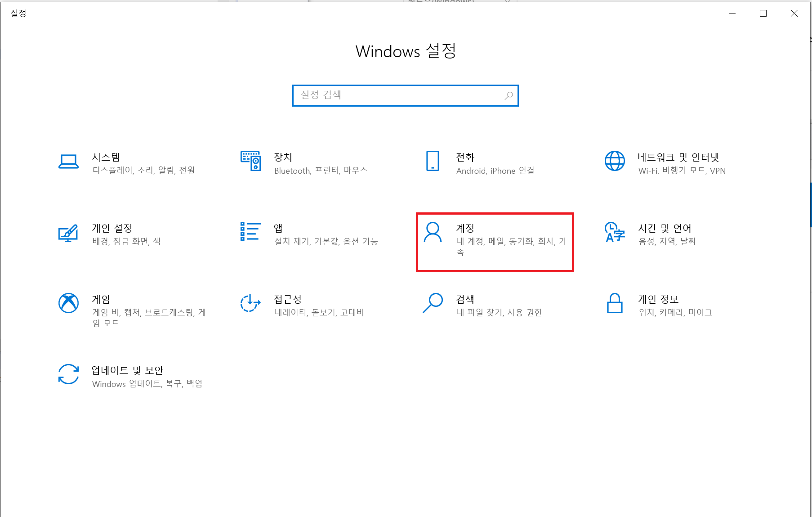Open Time & Language (시간 및 언어) icon

coord(615,232)
